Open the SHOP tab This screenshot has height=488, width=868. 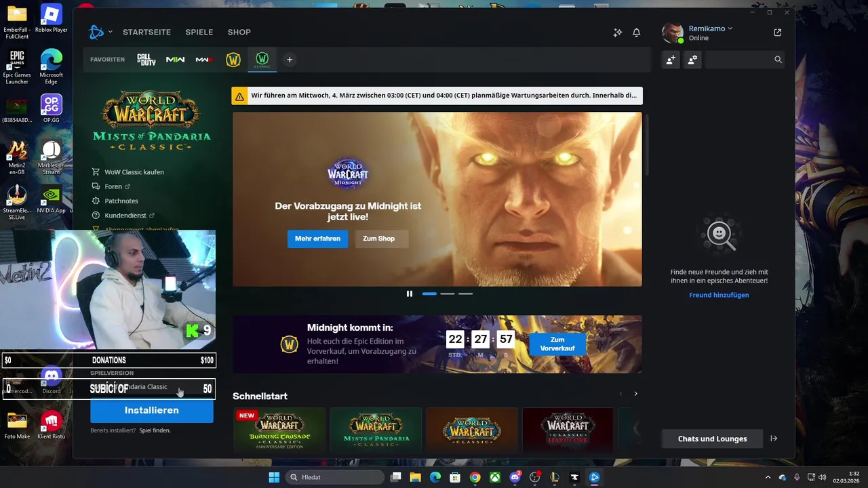tap(239, 32)
